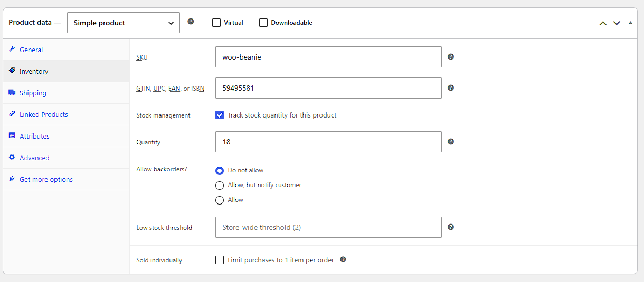Enable the Virtual checkbox
Screen dimensions: 644x282
(216, 23)
